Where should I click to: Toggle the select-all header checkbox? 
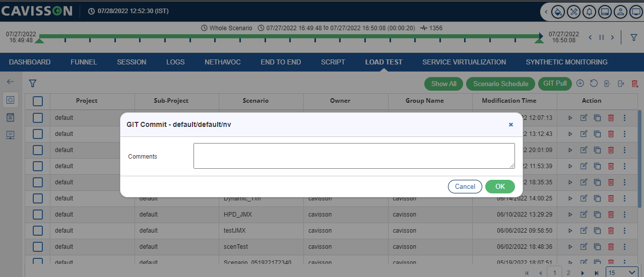pos(38,101)
